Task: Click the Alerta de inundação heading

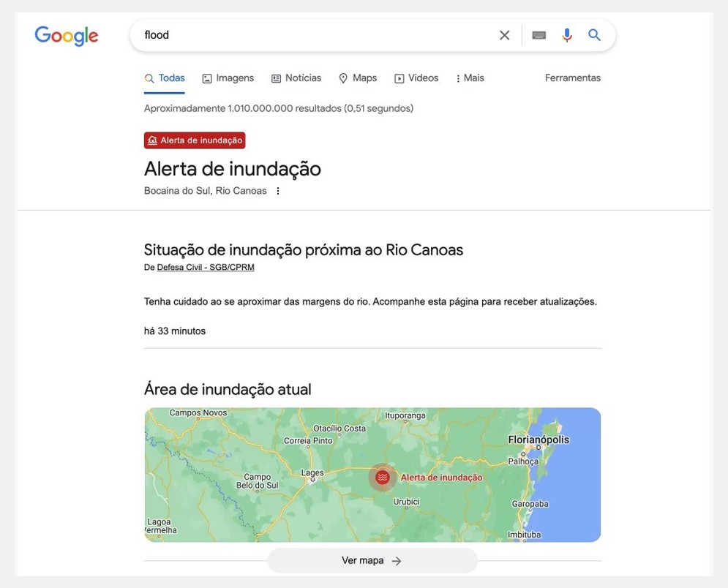Action: click(233, 168)
